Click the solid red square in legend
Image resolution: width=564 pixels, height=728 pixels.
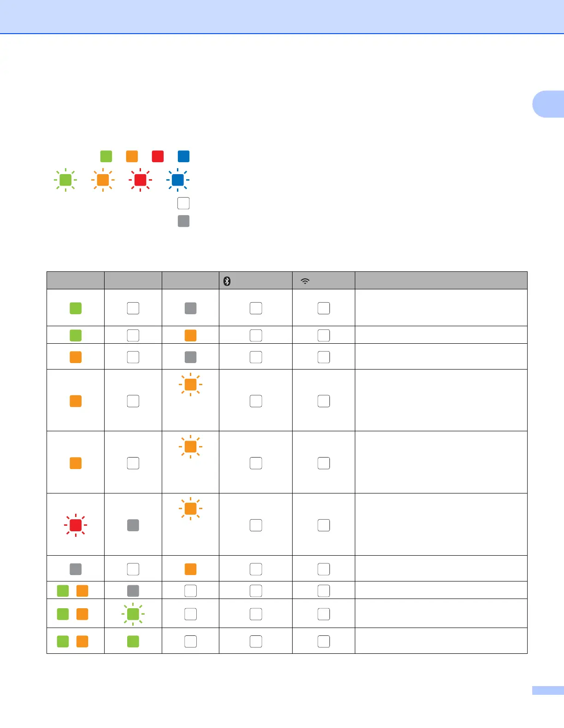click(158, 156)
